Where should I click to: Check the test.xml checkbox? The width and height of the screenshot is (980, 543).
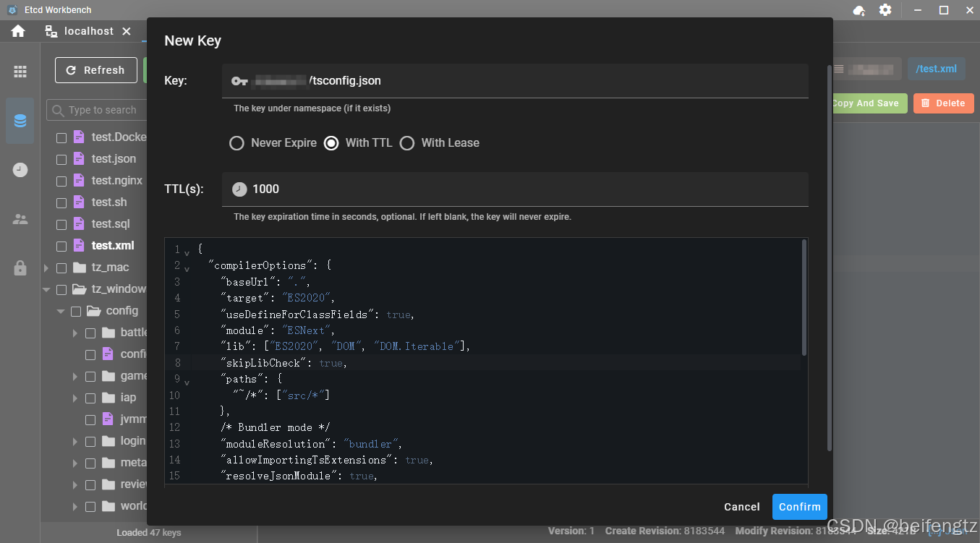click(61, 246)
